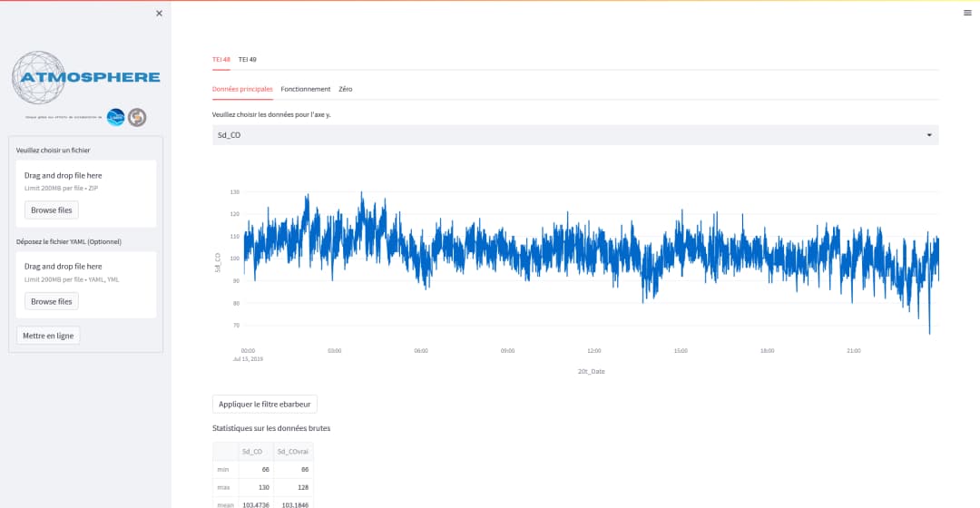The image size is (980, 508).
Task: Click the Déposez le fichier YAML (Optionnel) label
Action: (69, 242)
